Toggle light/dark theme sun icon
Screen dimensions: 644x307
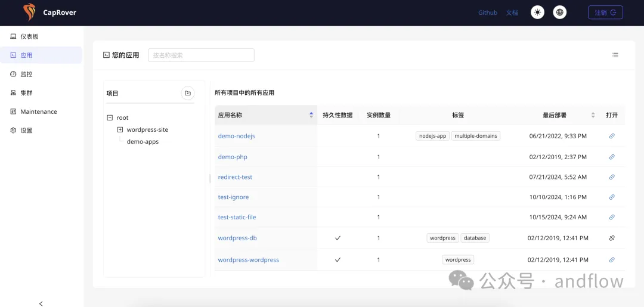[537, 12]
